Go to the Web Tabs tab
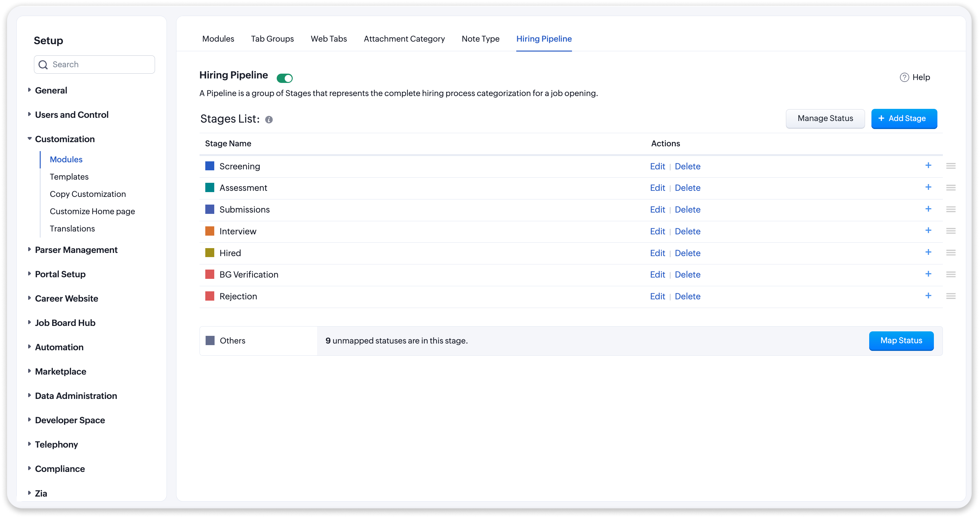Image resolution: width=980 pixels, height=518 pixels. pyautogui.click(x=329, y=39)
